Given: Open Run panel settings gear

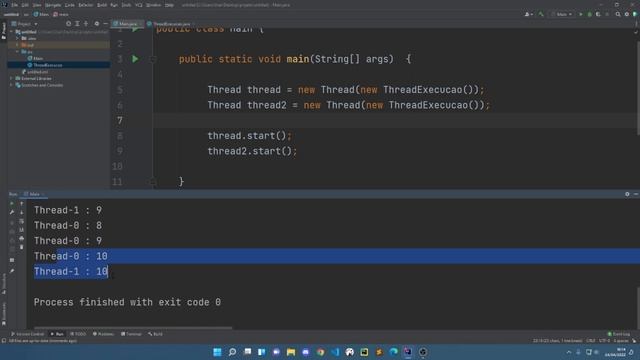Looking at the screenshot, I should tap(627, 194).
